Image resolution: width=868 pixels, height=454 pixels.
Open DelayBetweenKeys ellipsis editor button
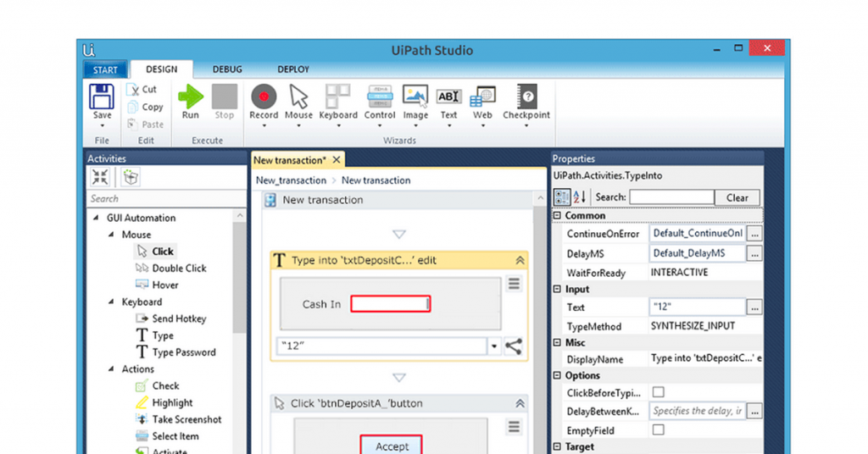pos(754,411)
